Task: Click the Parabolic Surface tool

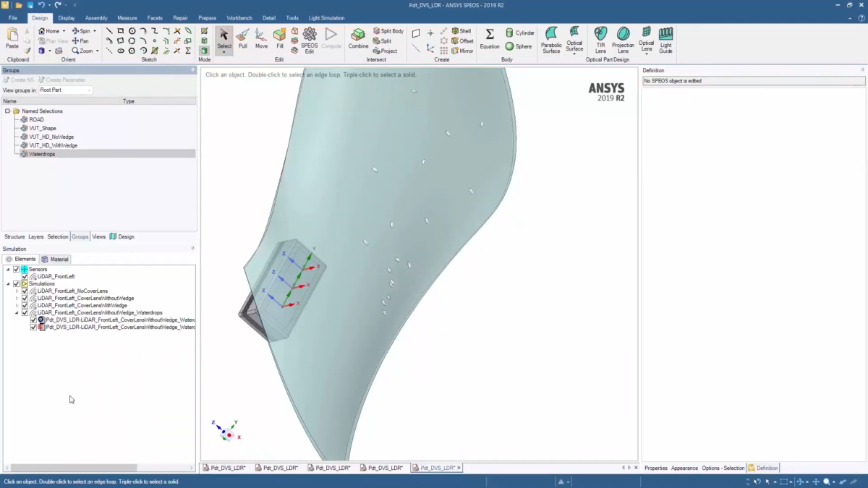Action: coord(551,40)
